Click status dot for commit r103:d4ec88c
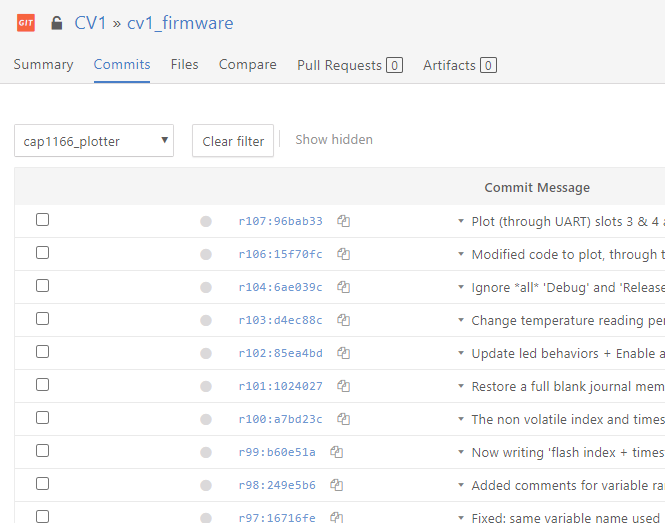This screenshot has width=665, height=523. tap(206, 320)
